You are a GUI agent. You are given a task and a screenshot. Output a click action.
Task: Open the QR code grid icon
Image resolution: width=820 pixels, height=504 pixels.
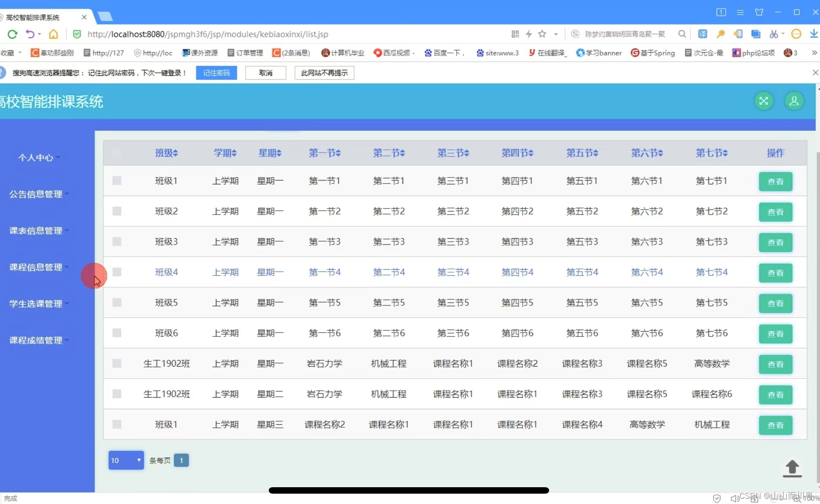click(515, 34)
